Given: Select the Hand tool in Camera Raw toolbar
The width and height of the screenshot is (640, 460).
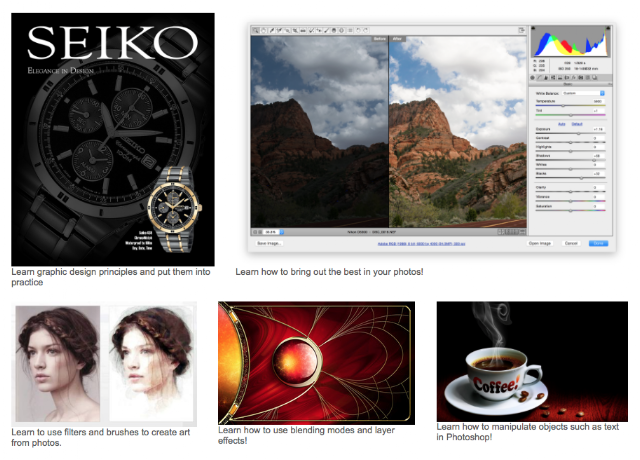Looking at the screenshot, I should click(264, 31).
